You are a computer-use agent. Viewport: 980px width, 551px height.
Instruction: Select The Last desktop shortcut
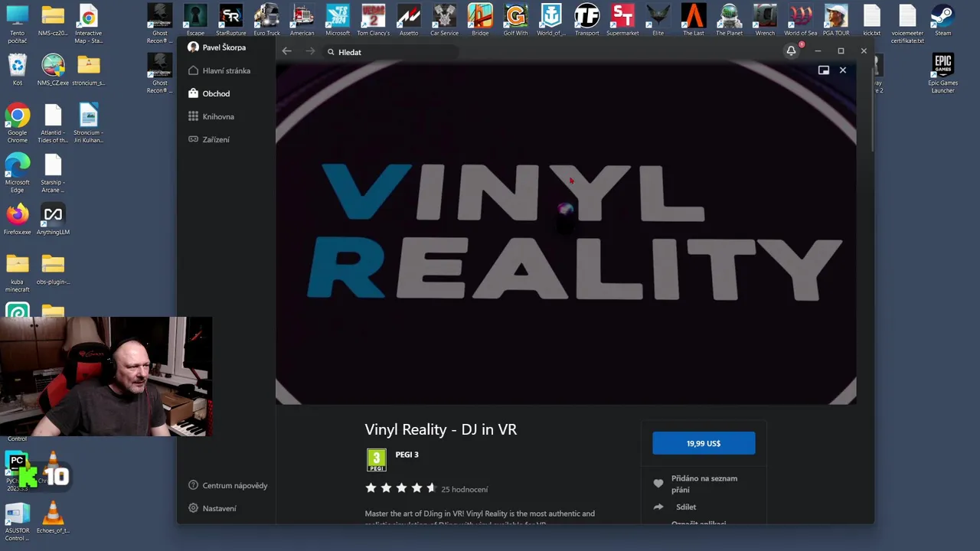pos(694,21)
